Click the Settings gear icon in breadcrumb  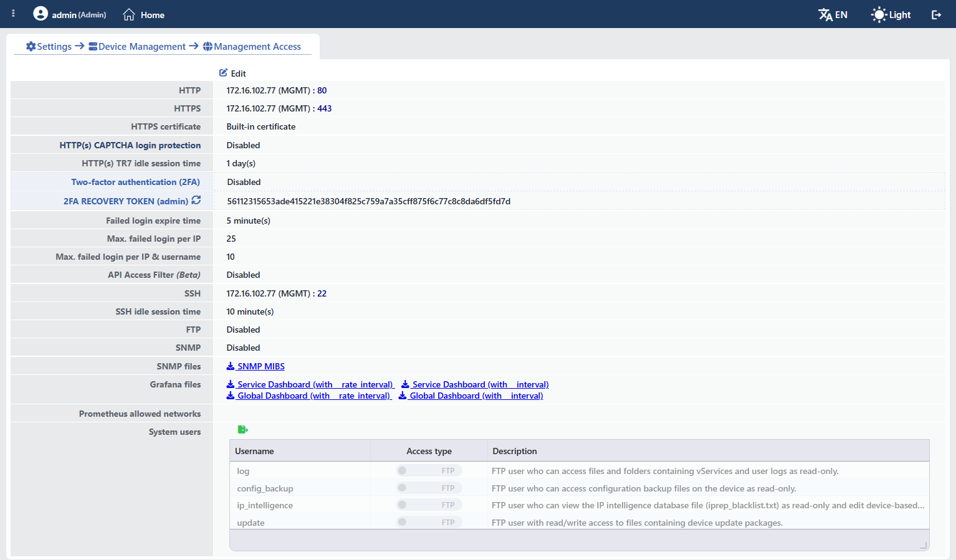point(31,46)
